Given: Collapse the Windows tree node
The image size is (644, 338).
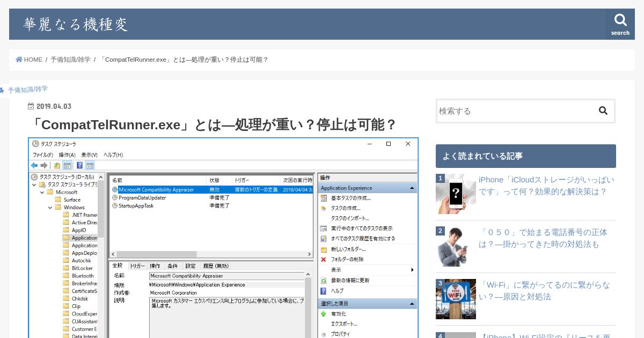Looking at the screenshot, I should 50,207.
